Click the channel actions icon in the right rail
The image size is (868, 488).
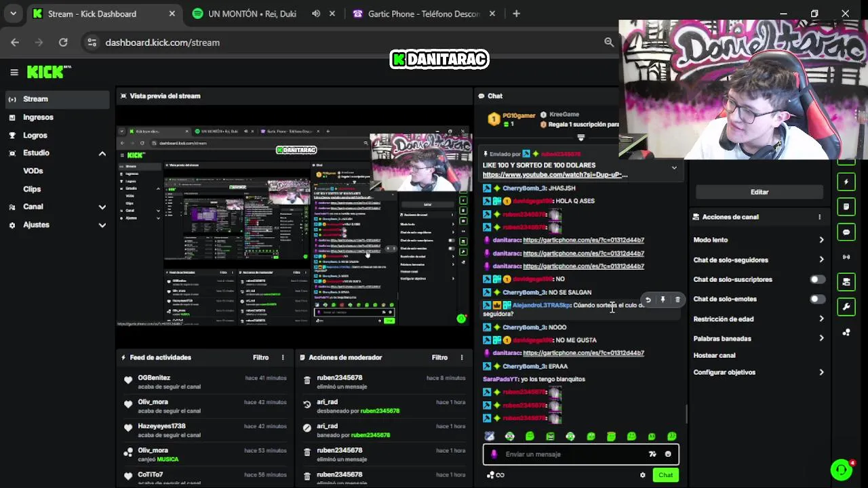tap(846, 282)
